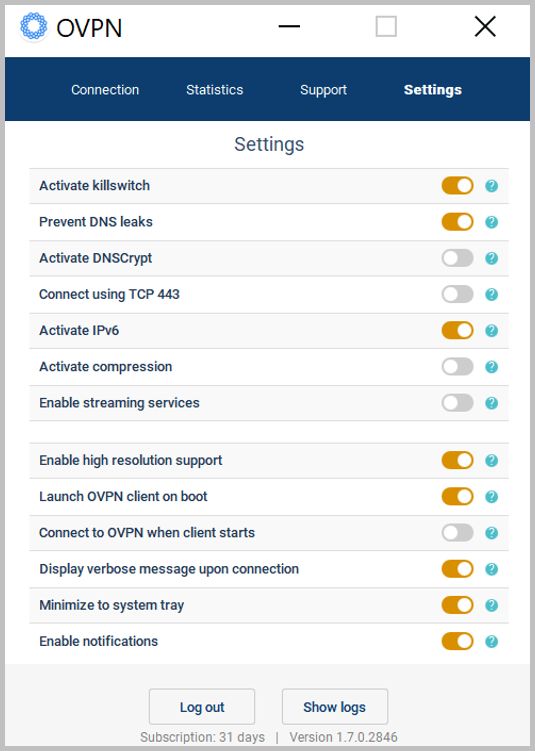Image resolution: width=535 pixels, height=751 pixels.
Task: Turn on Connect using TCP 443
Action: click(x=457, y=295)
